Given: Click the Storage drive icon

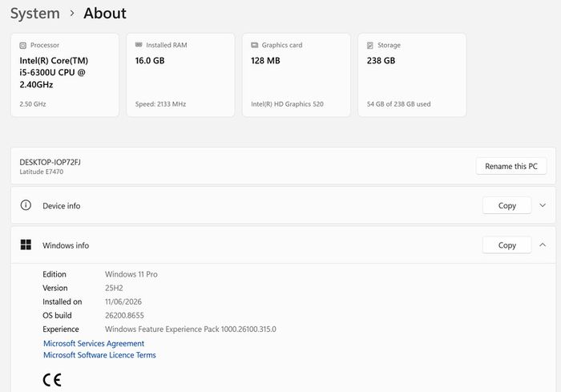Looking at the screenshot, I should pyautogui.click(x=370, y=46).
